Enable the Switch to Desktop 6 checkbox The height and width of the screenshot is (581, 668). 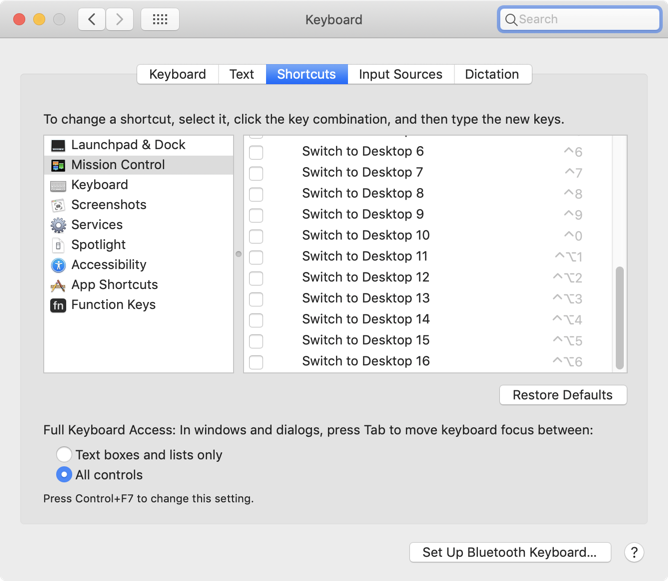pyautogui.click(x=256, y=152)
